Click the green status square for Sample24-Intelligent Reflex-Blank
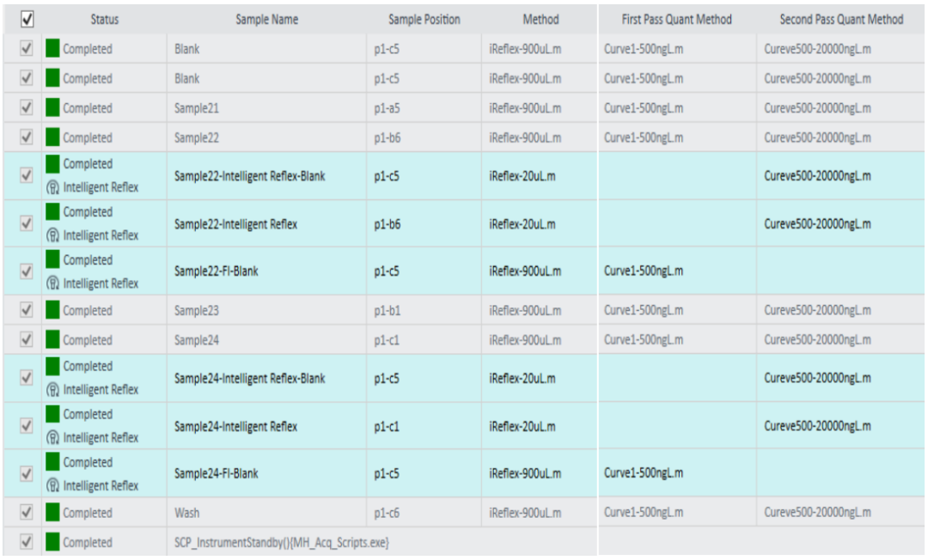The height and width of the screenshot is (560, 928). pyautogui.click(x=52, y=366)
